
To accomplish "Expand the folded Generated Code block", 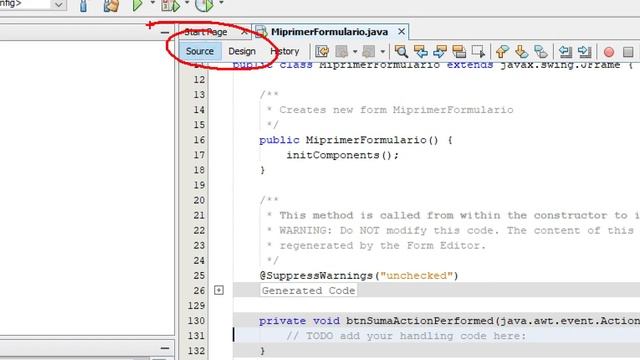I will 219,290.
